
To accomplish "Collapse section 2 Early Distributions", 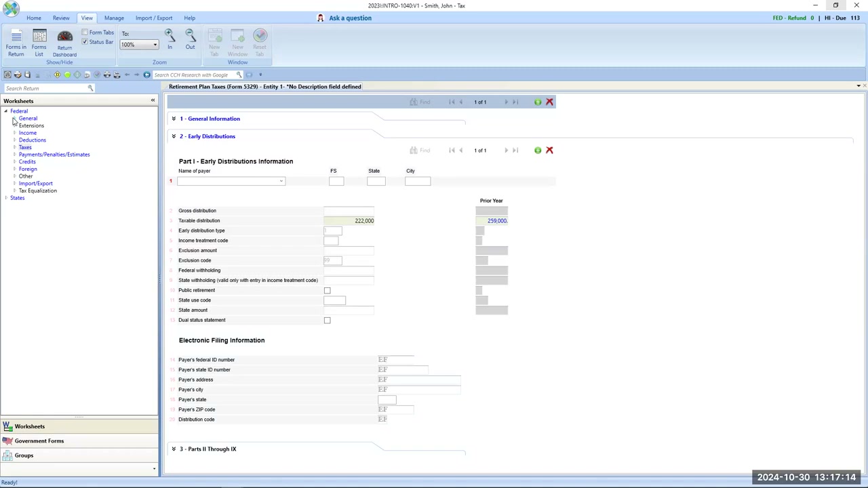I will [x=174, y=136].
